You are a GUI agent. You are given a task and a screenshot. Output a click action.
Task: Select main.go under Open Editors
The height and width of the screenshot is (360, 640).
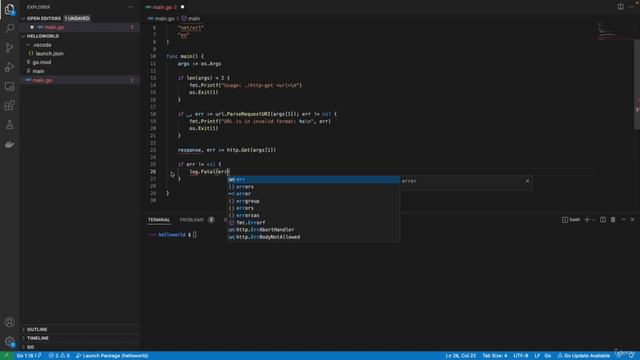[80, 27]
